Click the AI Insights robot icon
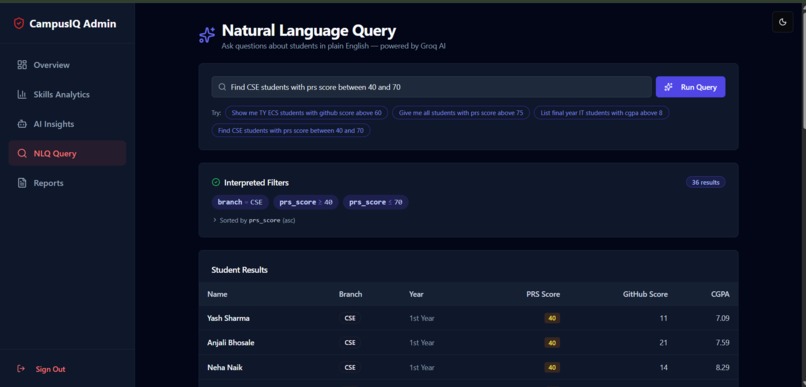The height and width of the screenshot is (387, 806). pyautogui.click(x=22, y=124)
